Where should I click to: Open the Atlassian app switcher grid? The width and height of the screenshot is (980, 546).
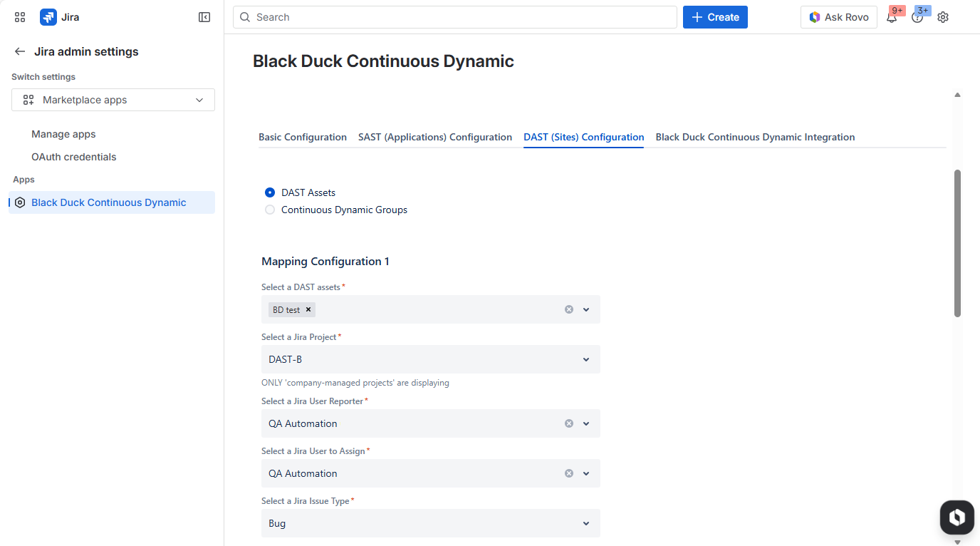click(x=19, y=16)
